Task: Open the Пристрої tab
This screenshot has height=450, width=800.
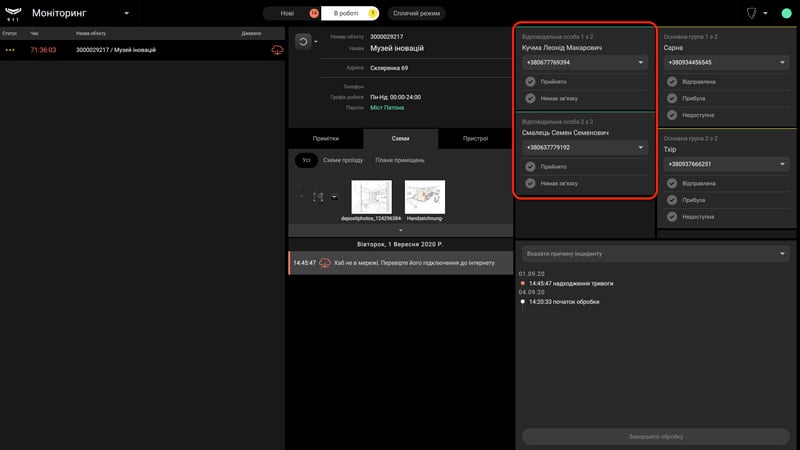Action: pos(475,138)
